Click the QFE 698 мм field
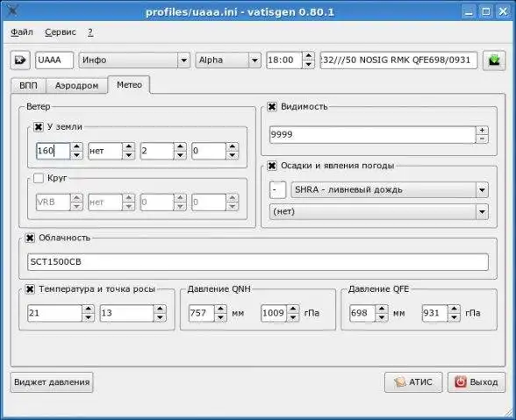 point(362,313)
